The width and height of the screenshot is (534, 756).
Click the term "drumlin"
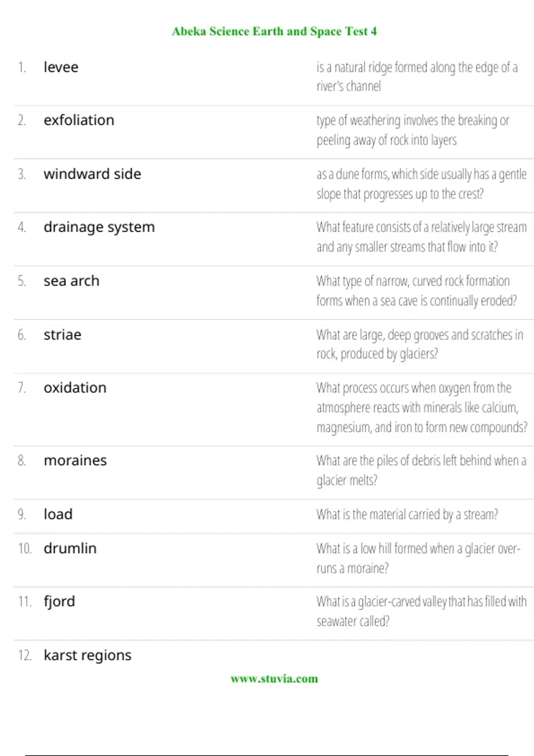pos(70,548)
